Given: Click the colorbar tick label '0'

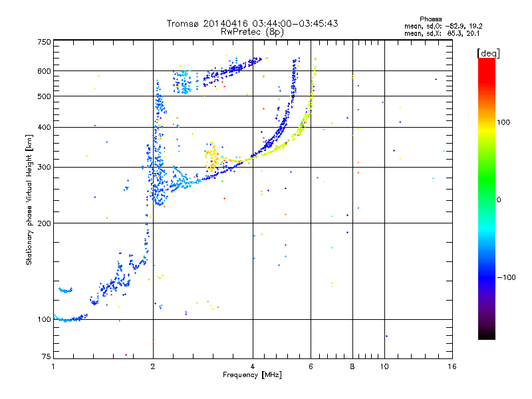Looking at the screenshot, I should (x=499, y=200).
